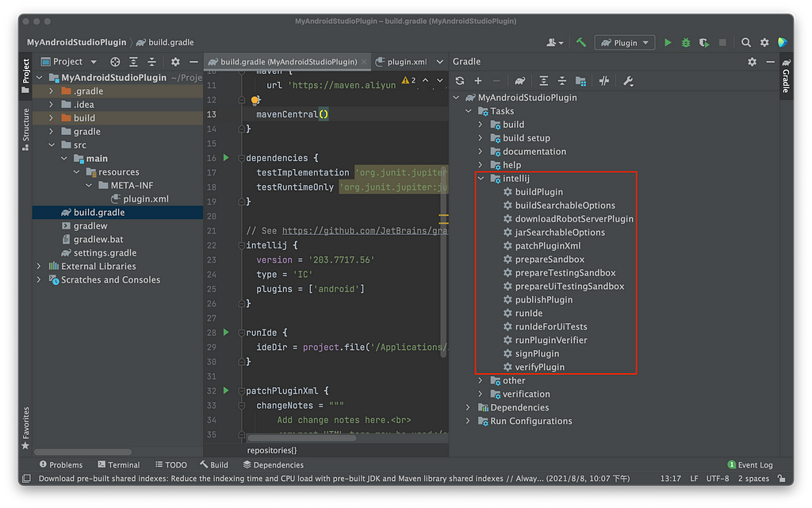Run the Plugin configuration with the green play icon
The image size is (812, 508).
pyautogui.click(x=668, y=43)
